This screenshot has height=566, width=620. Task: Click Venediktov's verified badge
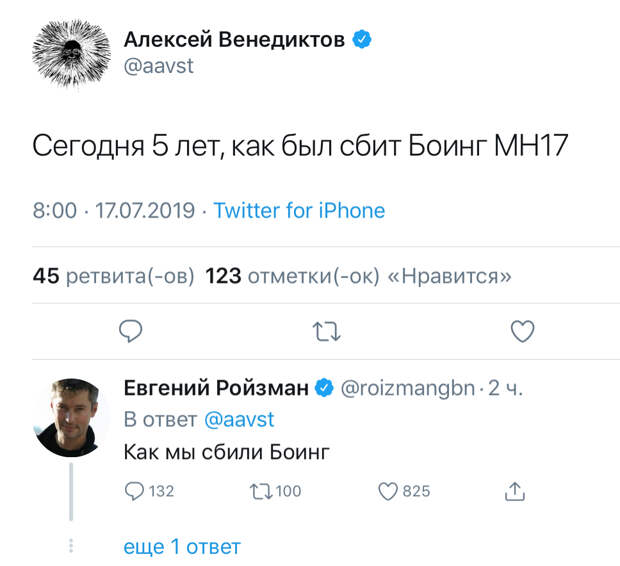pos(362,40)
